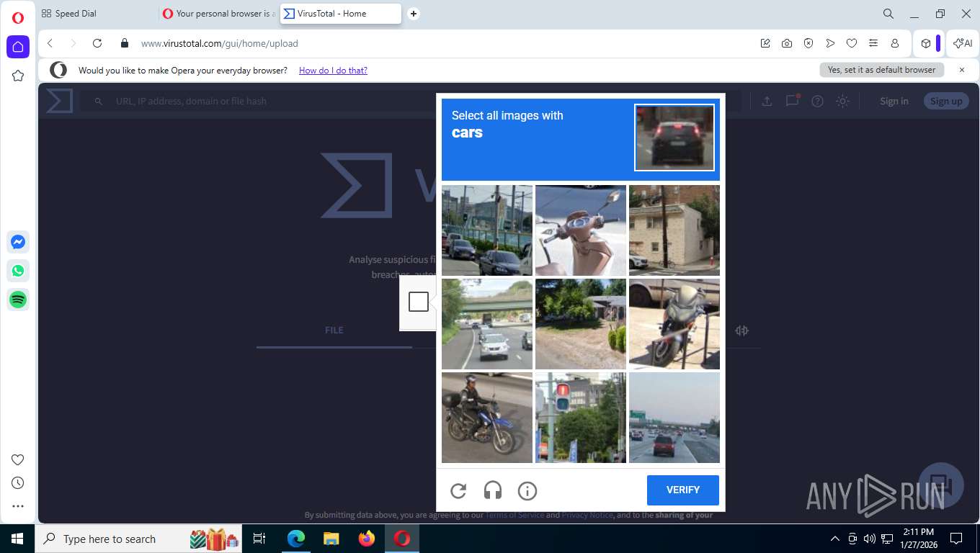Show hidden tray icons chevron
Screen dimensions: 980x553
pyautogui.click(x=835, y=539)
